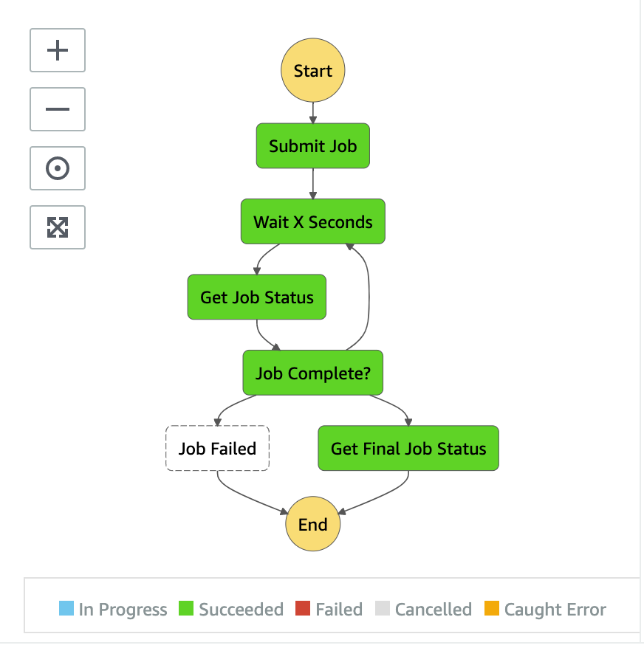Screen dimensions: 644x648
Task: Select the End circle node
Action: pos(312,524)
